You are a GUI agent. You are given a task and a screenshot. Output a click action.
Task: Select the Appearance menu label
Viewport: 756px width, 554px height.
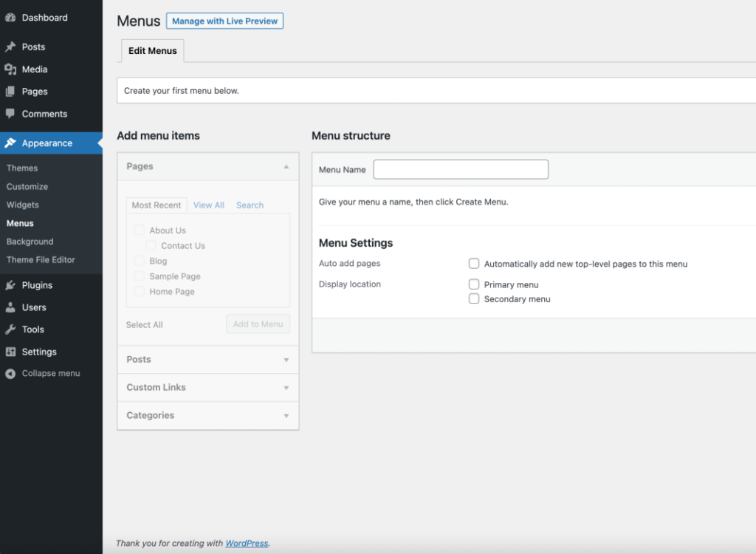pos(47,143)
